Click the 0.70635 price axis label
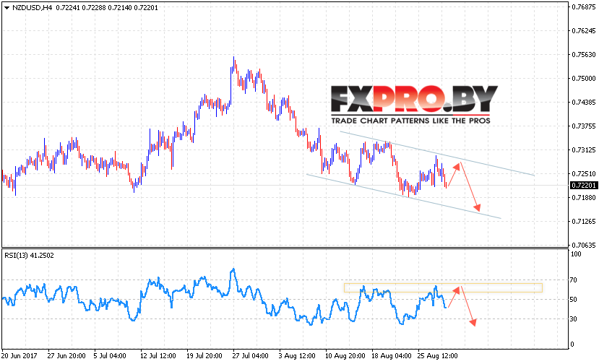Viewport: 599px width, 364px height. [x=584, y=246]
